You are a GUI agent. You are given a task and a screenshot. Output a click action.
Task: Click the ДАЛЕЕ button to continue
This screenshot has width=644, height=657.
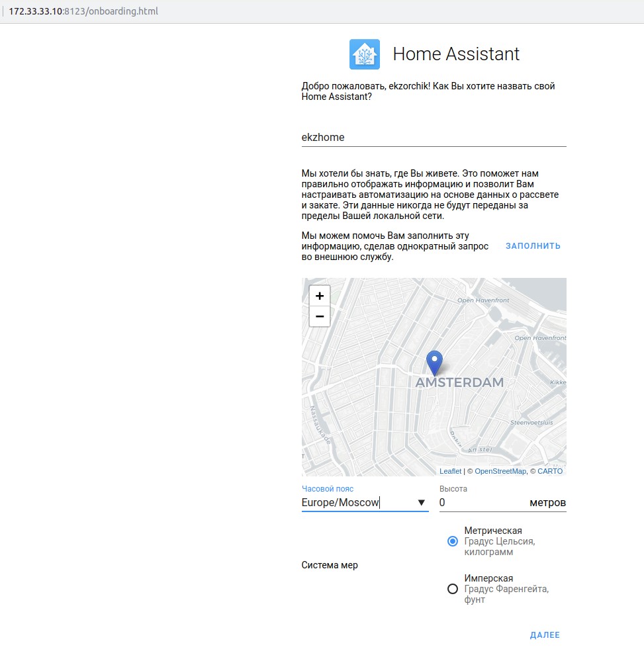(545, 635)
